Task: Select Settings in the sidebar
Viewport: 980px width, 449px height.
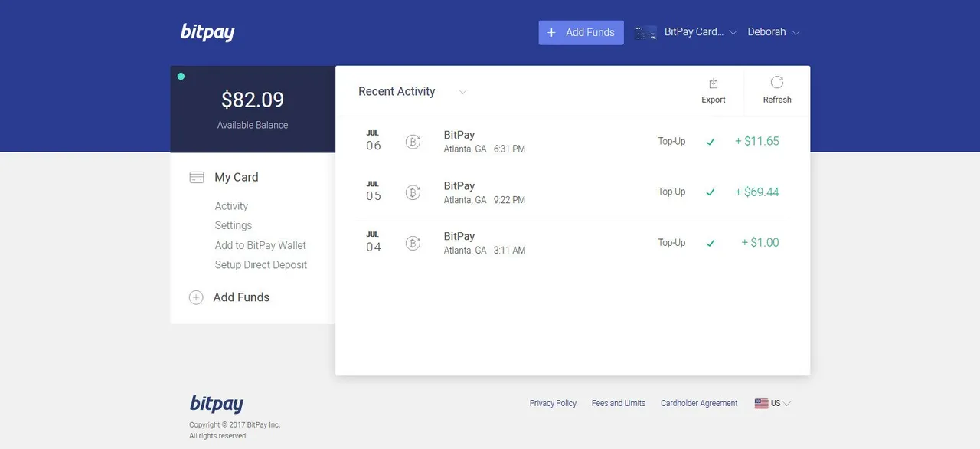Action: 234,225
